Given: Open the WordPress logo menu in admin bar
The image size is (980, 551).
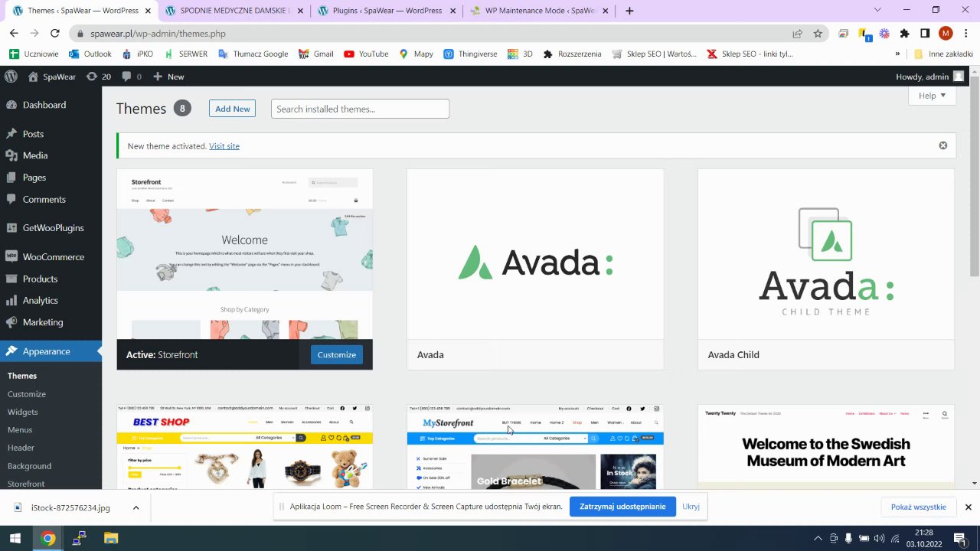Looking at the screenshot, I should point(11,77).
